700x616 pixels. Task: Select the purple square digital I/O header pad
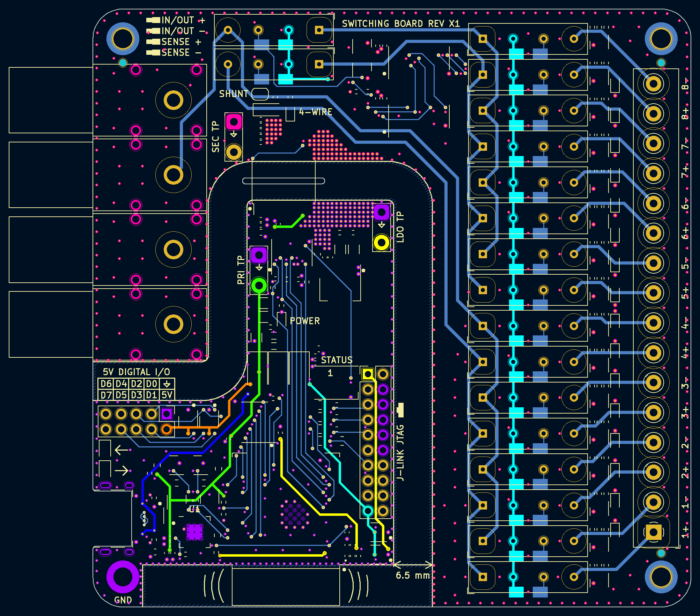click(x=167, y=414)
